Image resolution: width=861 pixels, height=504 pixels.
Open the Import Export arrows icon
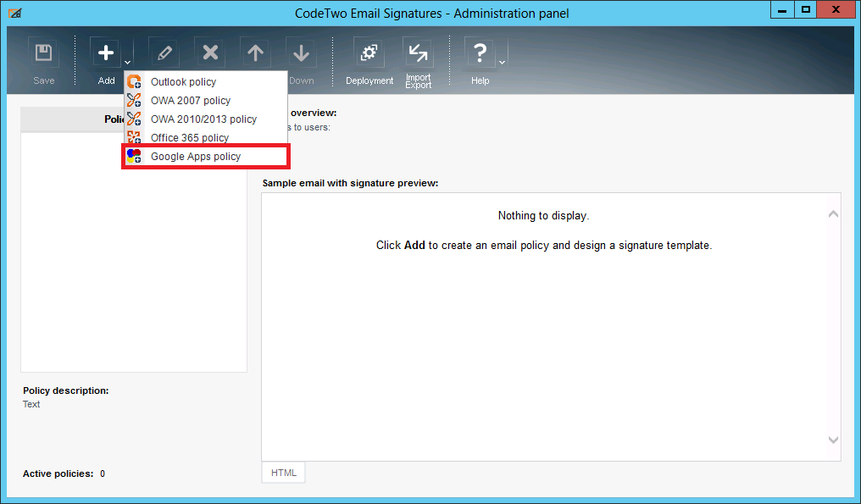tap(419, 53)
